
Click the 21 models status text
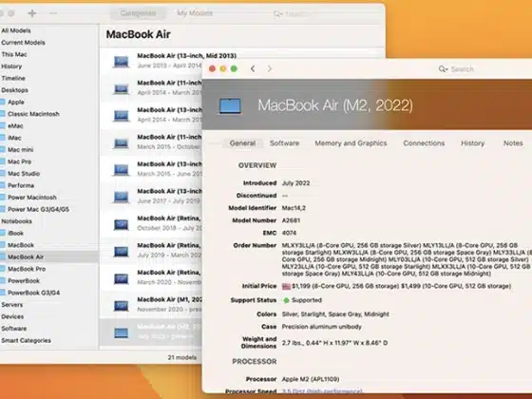coord(182,357)
